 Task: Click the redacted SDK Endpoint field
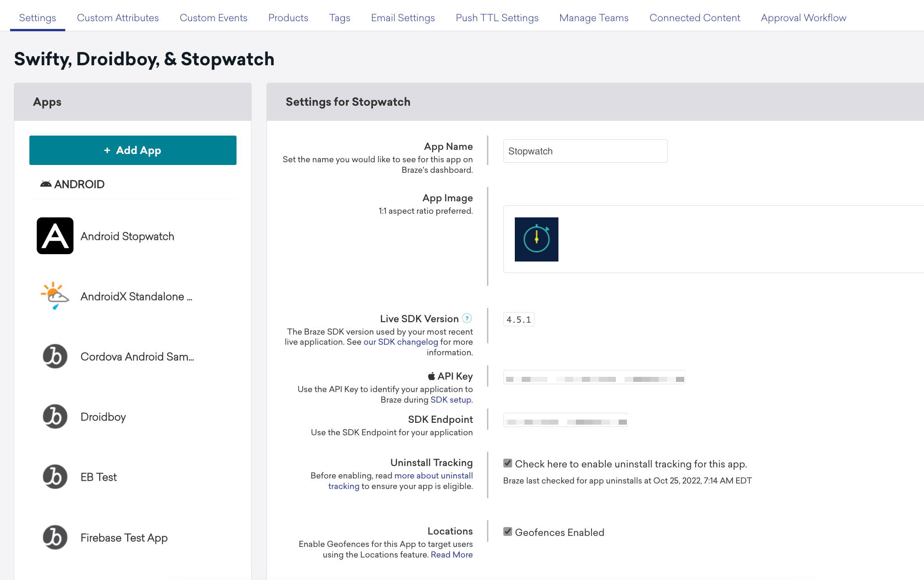click(566, 420)
